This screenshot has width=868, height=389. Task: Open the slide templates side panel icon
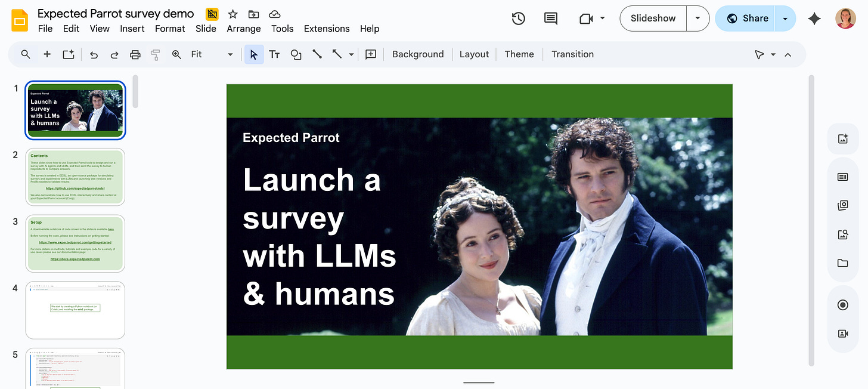pyautogui.click(x=843, y=177)
